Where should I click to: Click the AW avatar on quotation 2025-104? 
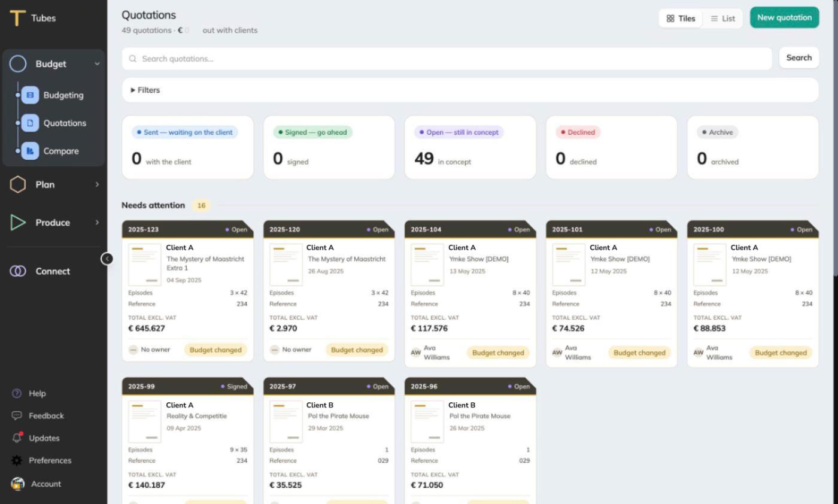[416, 353]
